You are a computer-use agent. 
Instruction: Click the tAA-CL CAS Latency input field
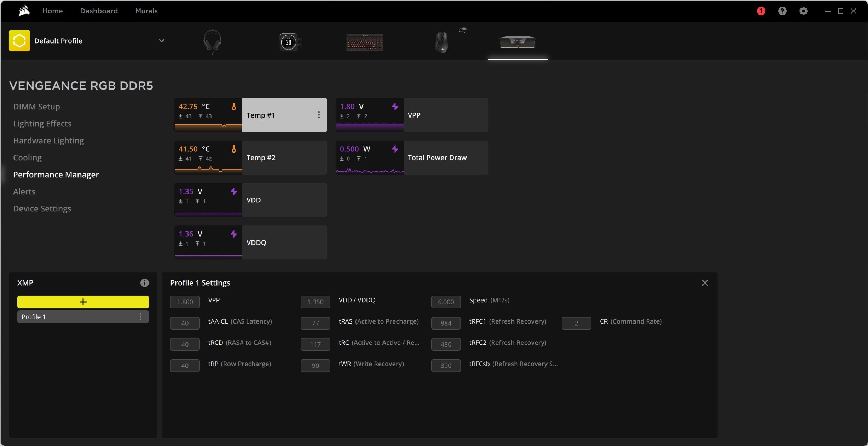[x=185, y=322]
